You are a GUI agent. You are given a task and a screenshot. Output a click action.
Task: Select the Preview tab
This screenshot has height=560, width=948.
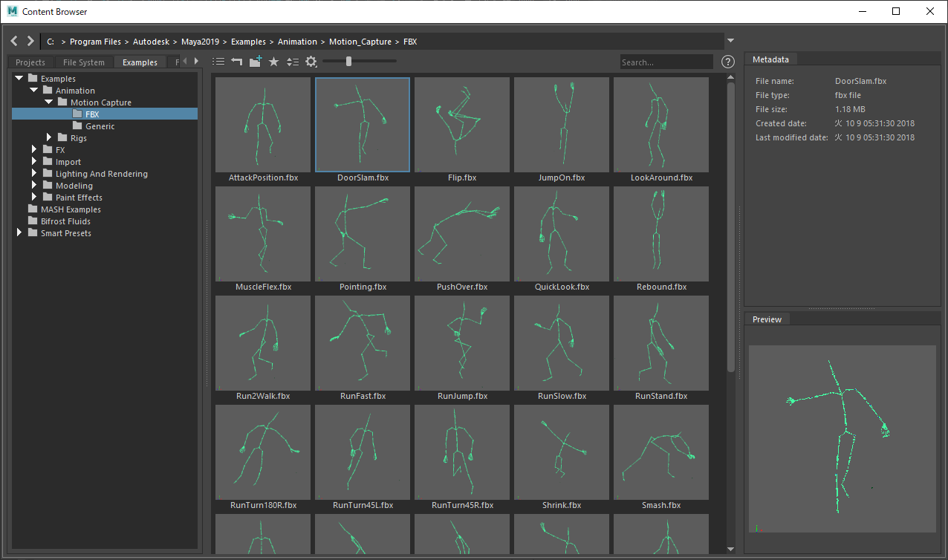coord(767,319)
